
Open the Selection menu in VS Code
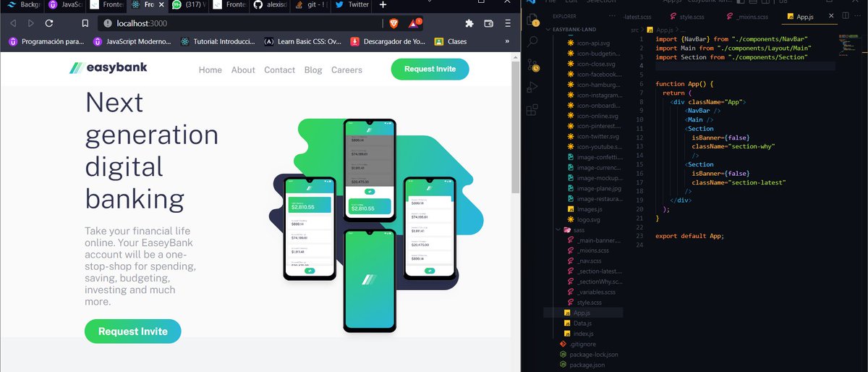tap(602, 2)
